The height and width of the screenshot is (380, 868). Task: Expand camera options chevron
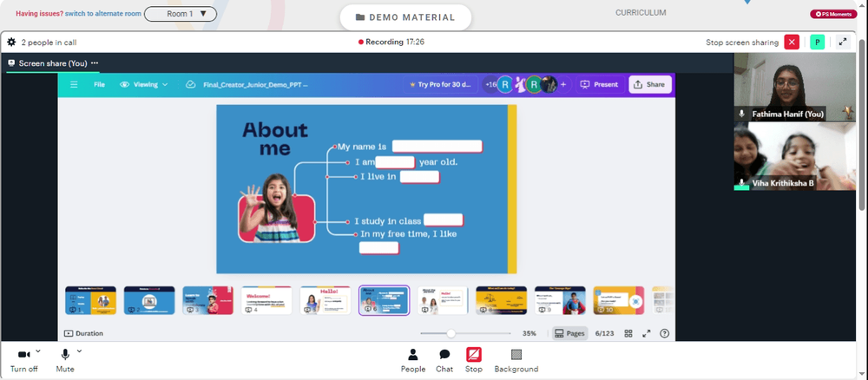tap(38, 351)
